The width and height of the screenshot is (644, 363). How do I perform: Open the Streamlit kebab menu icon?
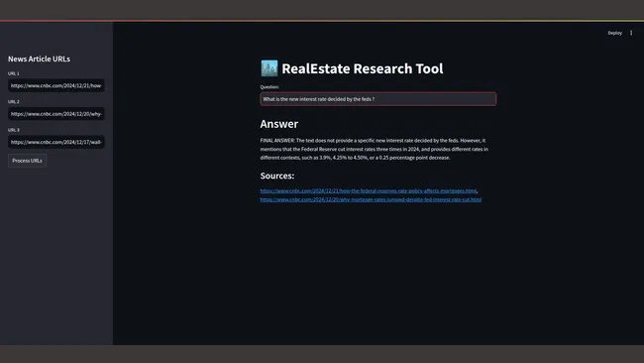click(x=631, y=33)
